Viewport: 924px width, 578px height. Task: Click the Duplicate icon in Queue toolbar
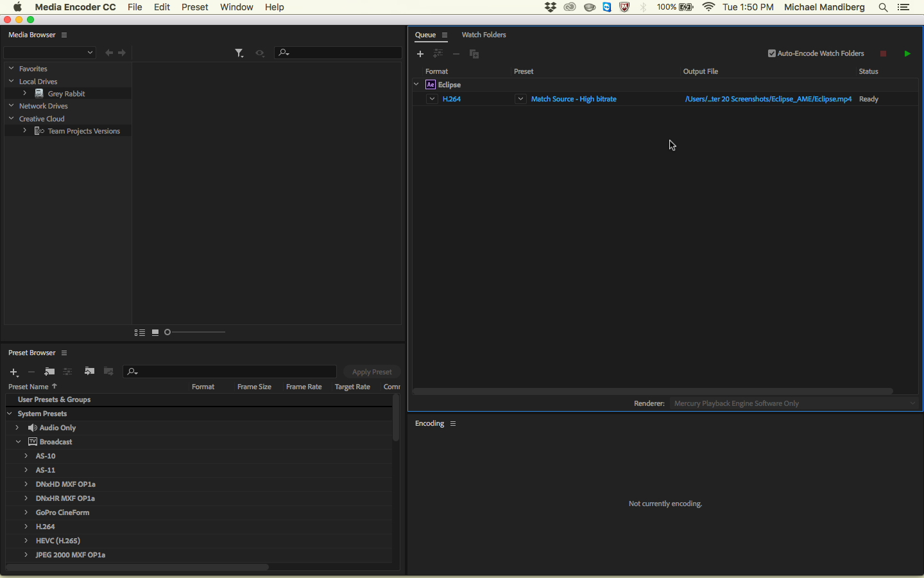(474, 54)
